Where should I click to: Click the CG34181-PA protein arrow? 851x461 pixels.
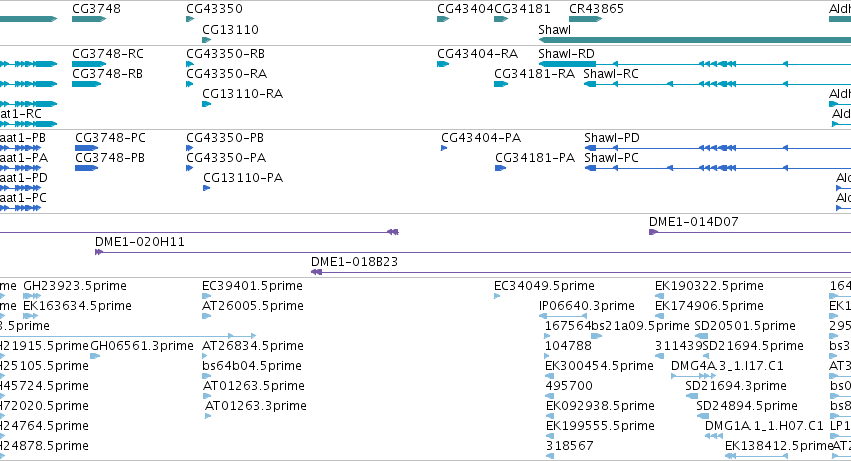pyautogui.click(x=500, y=168)
